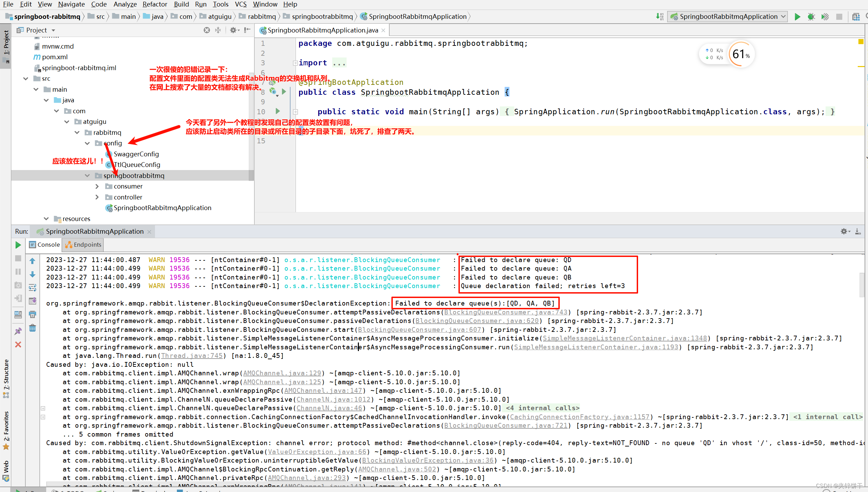Screen dimensions: 868x492
Task: Rerun SpringbootRabbitmqApplication from the Run panel
Action: coord(18,245)
